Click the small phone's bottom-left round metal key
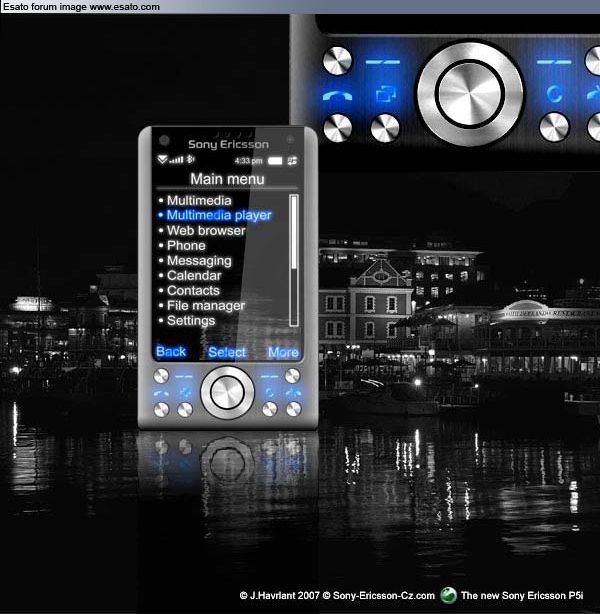Screen dimensions: 600x614 coord(161,410)
